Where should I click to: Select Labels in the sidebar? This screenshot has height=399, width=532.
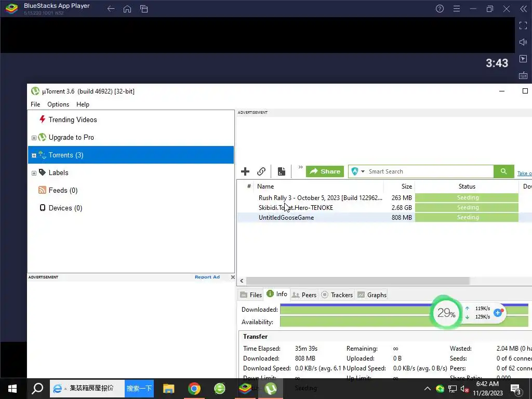point(58,172)
